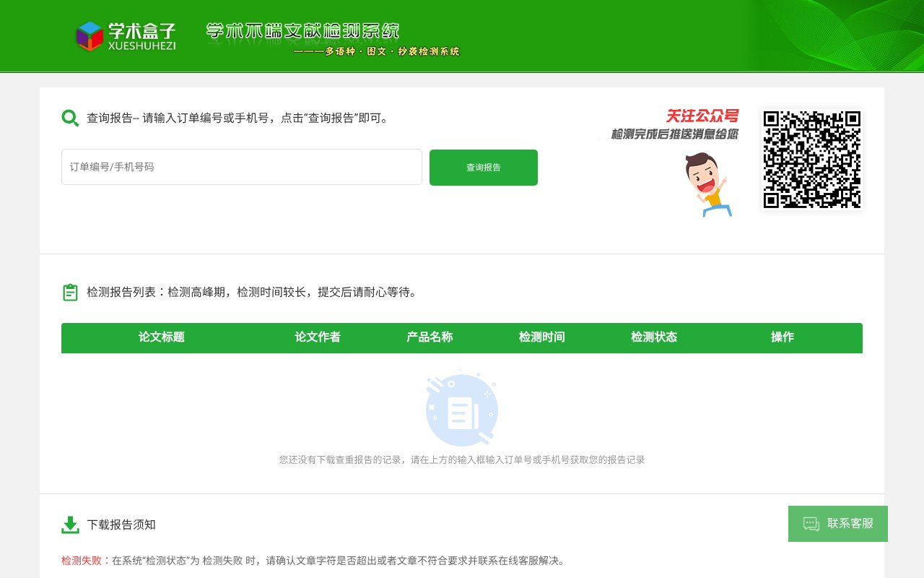Click the 学术不端文献检测系统 banner title

coord(303,31)
